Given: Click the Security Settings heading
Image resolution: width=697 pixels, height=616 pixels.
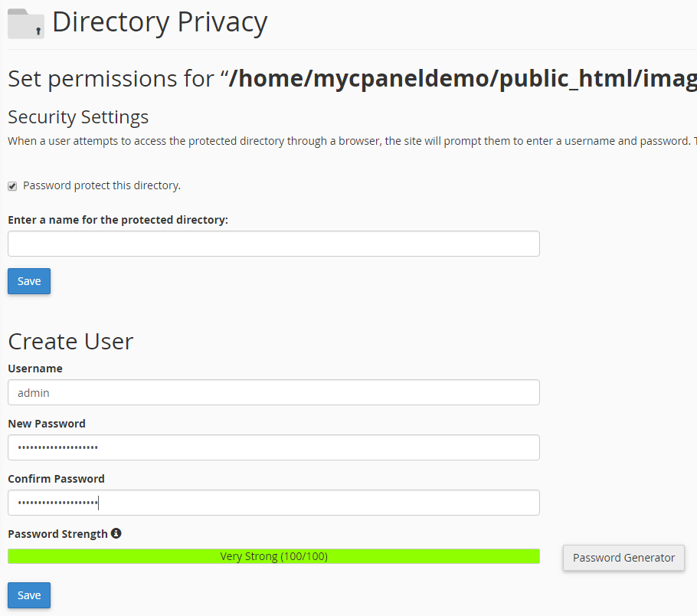Looking at the screenshot, I should [78, 117].
